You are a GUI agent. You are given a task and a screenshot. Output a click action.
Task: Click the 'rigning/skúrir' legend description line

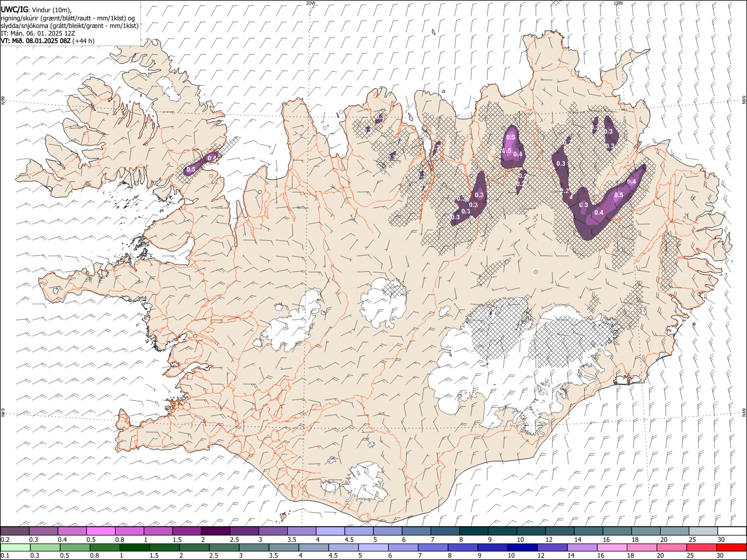click(x=68, y=18)
